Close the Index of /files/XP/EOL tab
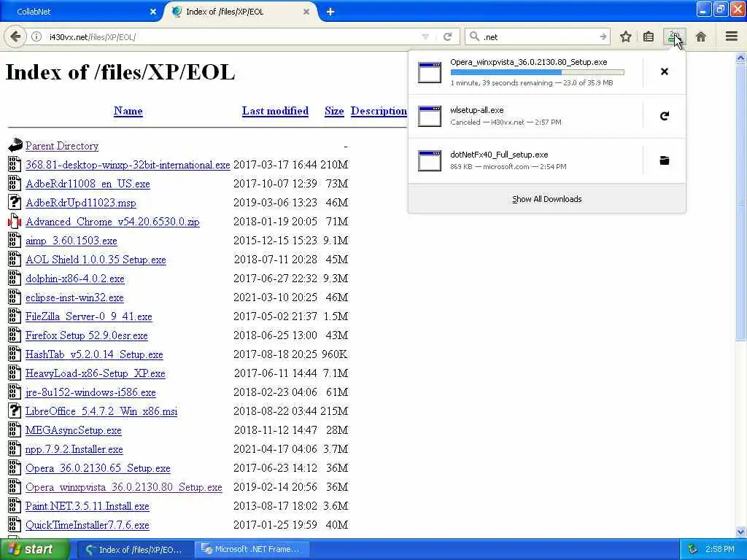Screen dimensions: 747x560 [306, 12]
